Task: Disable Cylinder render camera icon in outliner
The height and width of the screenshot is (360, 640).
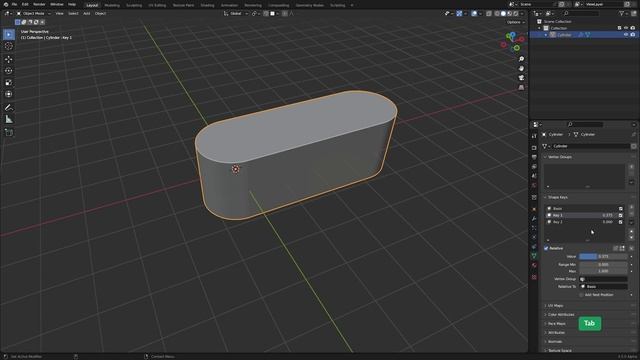Action: tap(633, 35)
